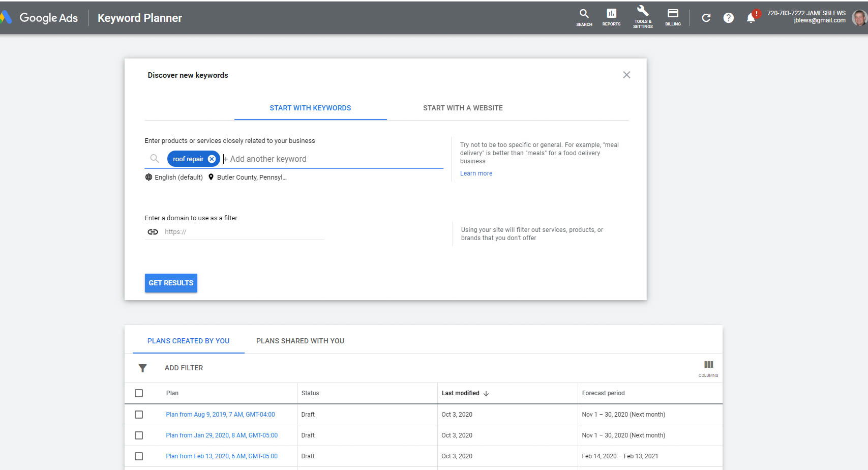Click the filter funnel icon
The width and height of the screenshot is (868, 470).
tap(142, 368)
